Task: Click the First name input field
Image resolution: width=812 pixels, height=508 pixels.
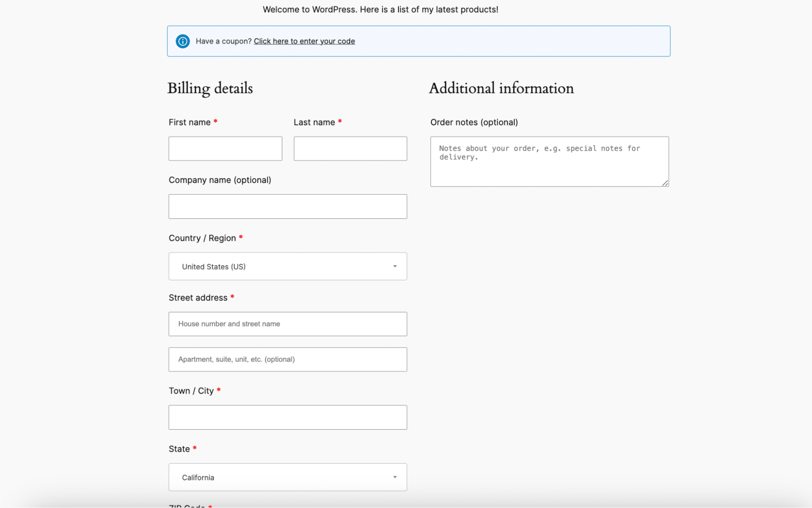Action: (x=225, y=148)
